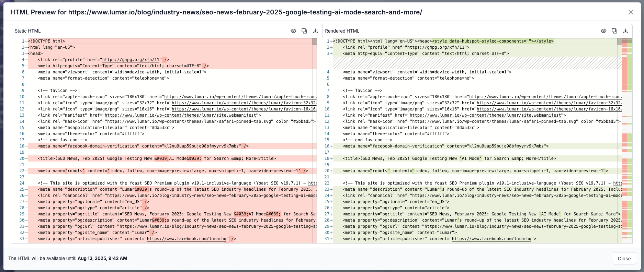Open og:url link in Rendered HTML line 29

click(x=523, y=226)
